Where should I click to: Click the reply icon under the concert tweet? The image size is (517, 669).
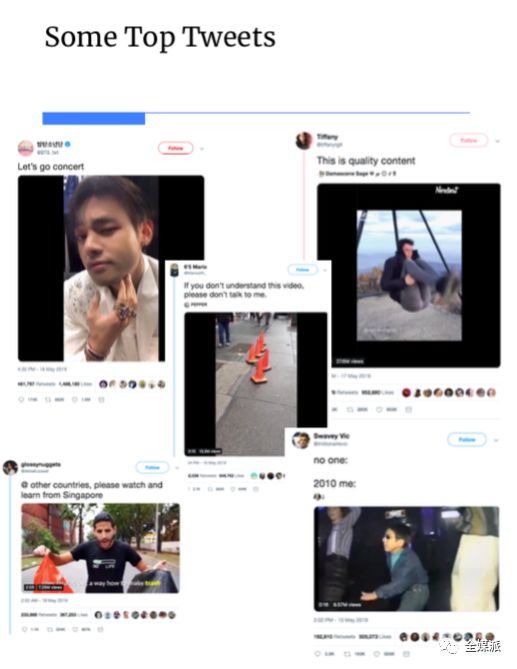[x=21, y=400]
